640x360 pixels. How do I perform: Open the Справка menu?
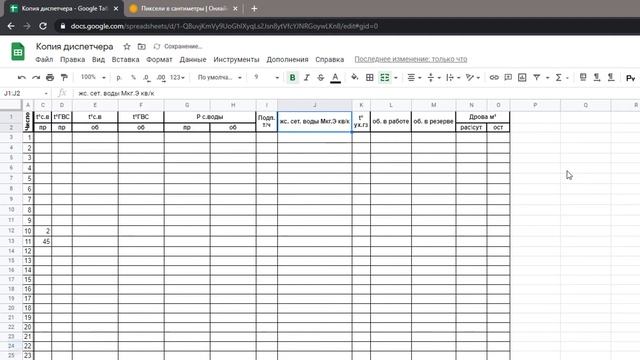(x=330, y=60)
